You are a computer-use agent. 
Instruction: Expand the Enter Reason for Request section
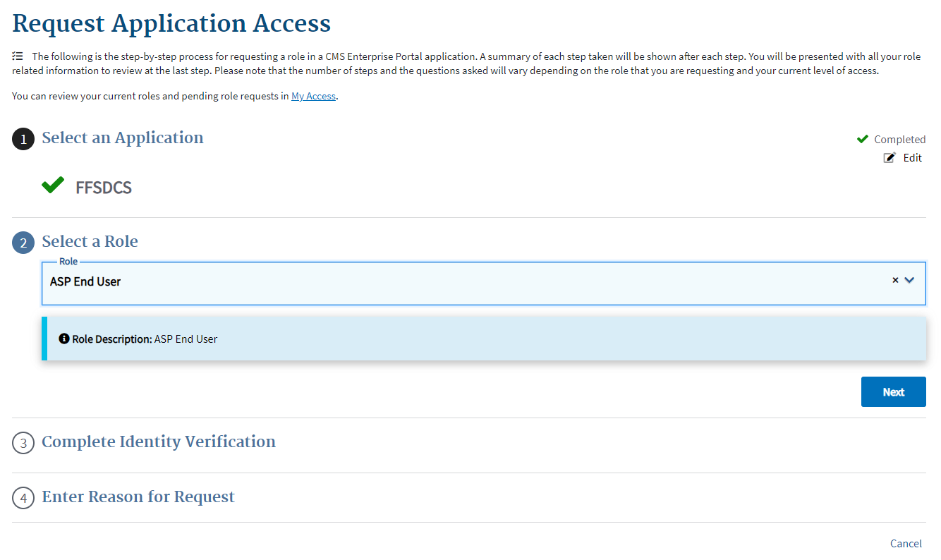[138, 497]
